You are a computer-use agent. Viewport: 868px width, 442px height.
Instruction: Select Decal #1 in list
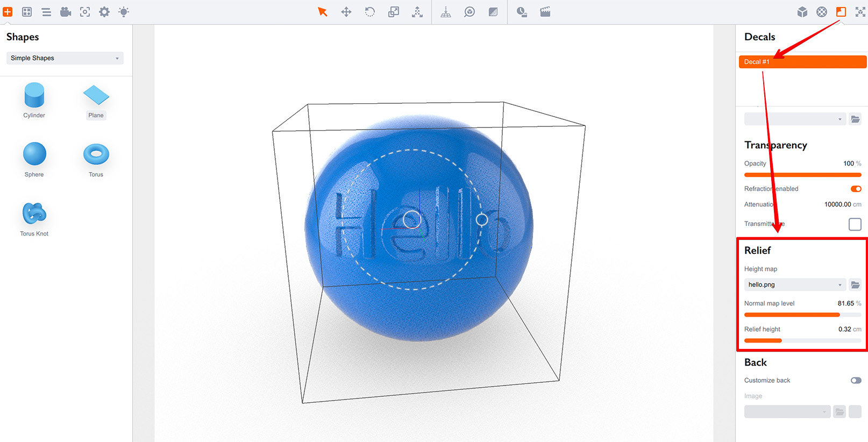click(x=802, y=62)
